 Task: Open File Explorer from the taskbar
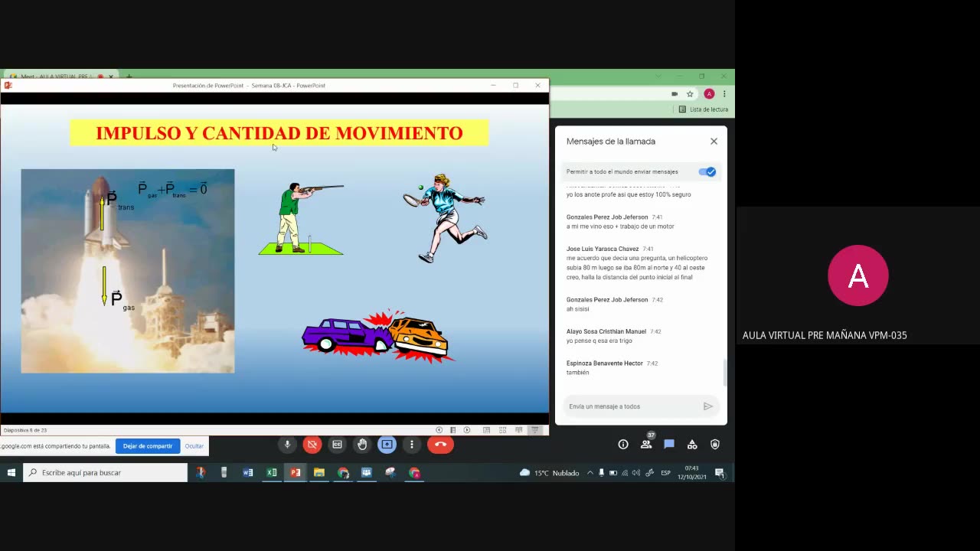click(319, 473)
